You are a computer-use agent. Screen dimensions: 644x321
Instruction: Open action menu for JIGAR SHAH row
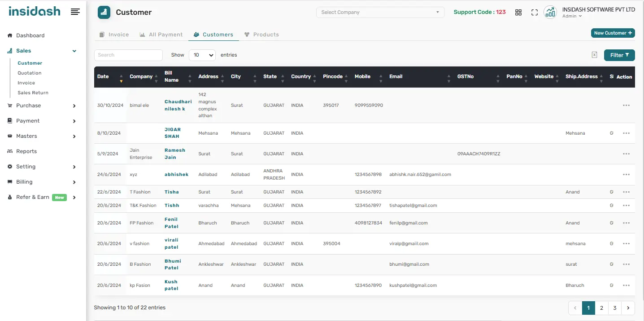(x=627, y=133)
